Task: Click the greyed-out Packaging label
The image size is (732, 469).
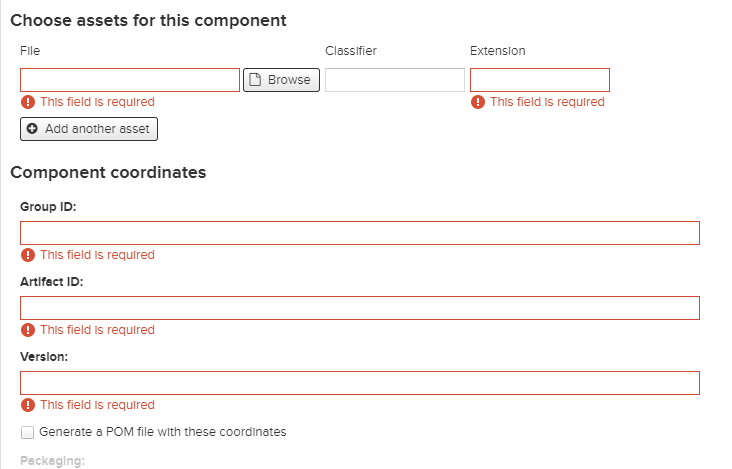Action: tap(52, 461)
